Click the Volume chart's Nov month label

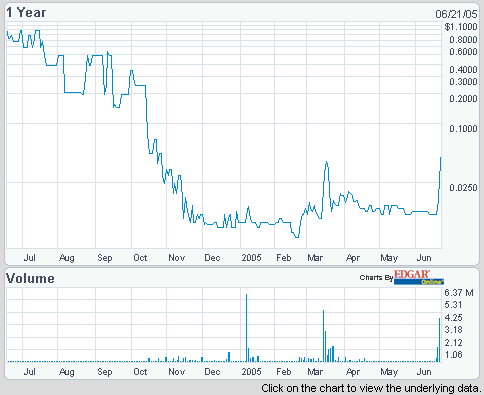click(176, 371)
